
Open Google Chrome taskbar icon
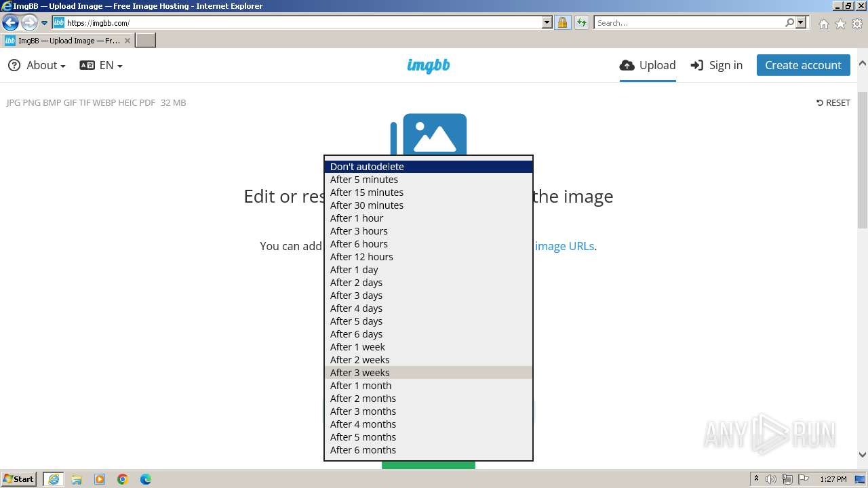(123, 479)
